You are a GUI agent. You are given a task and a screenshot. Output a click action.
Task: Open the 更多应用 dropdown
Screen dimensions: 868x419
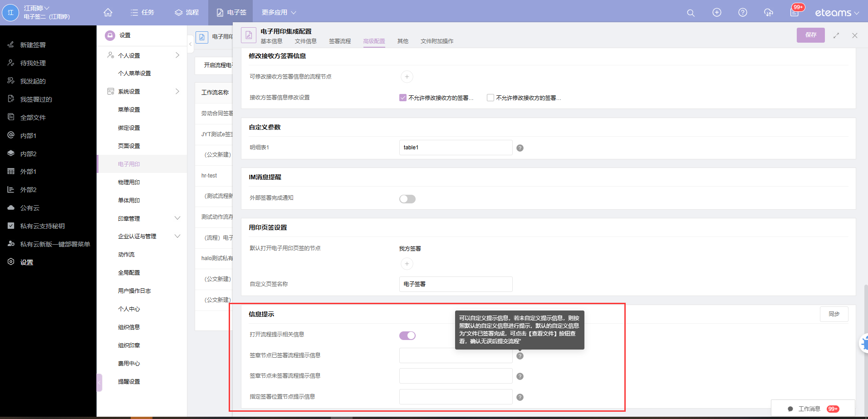pos(279,13)
